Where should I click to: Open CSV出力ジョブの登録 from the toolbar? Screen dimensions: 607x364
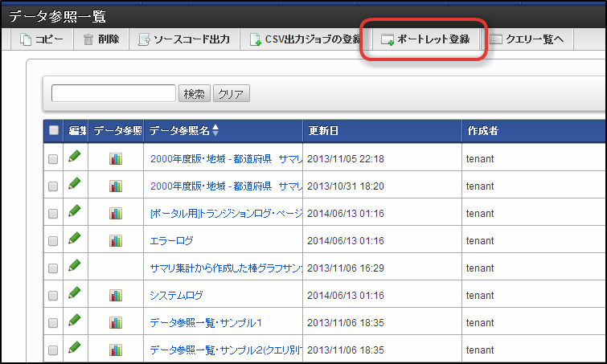point(305,39)
